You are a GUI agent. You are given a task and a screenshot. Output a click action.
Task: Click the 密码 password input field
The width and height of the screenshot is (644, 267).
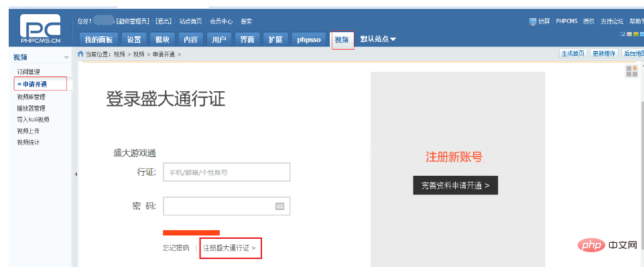click(227, 206)
